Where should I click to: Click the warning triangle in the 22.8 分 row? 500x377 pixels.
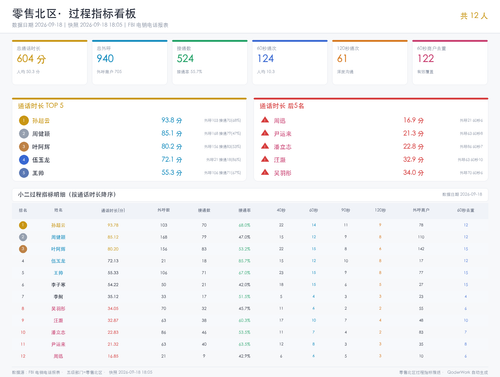pyautogui.click(x=265, y=146)
